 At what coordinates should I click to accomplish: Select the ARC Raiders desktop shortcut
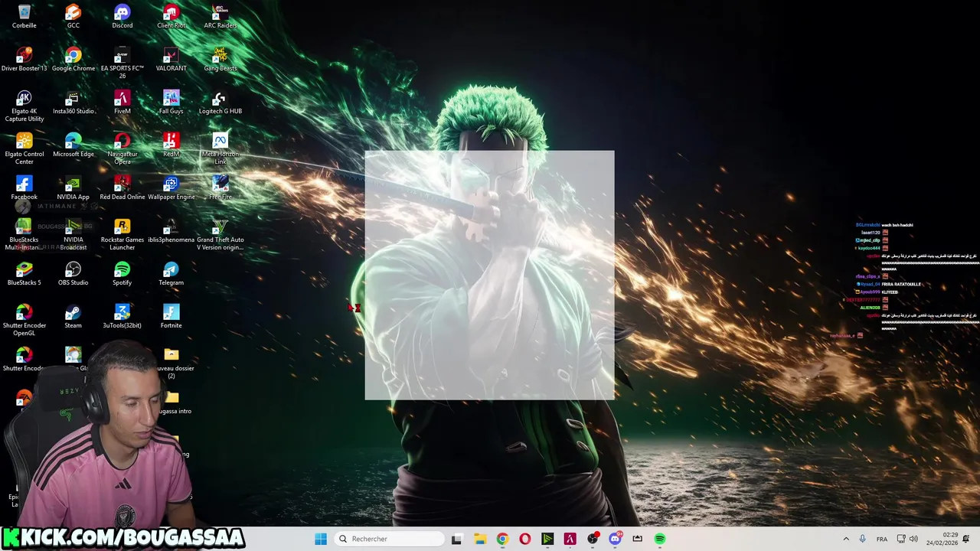click(220, 17)
